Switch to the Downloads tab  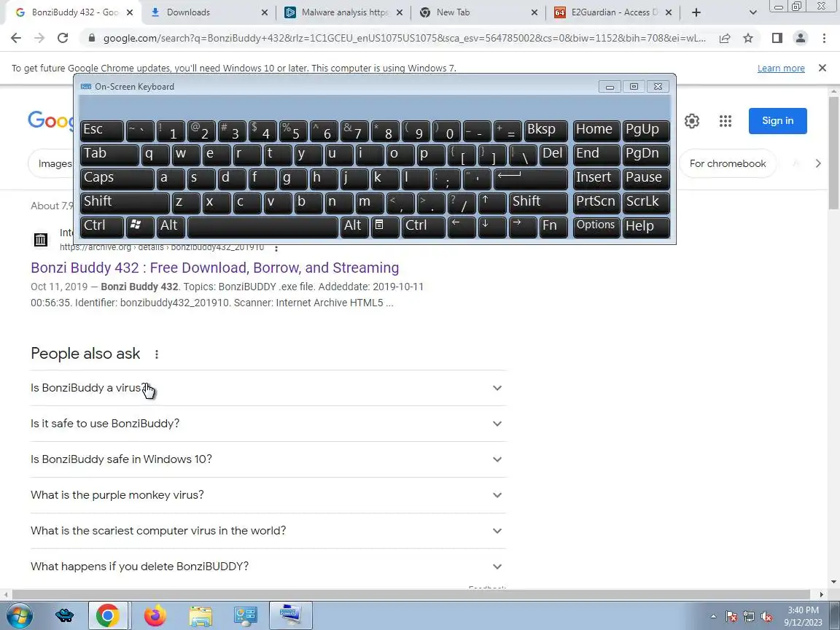coord(209,12)
